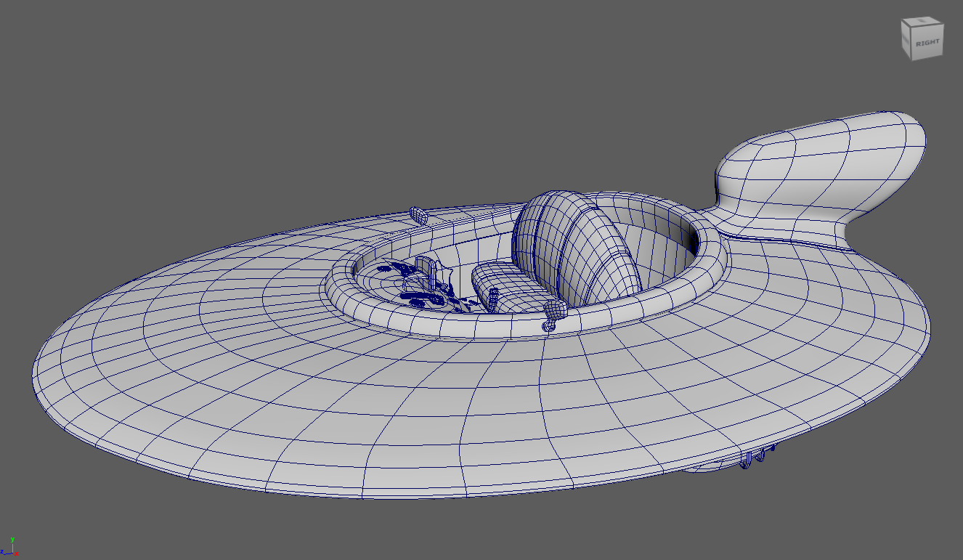Screen dimensions: 963x560
Task: Select the seat cushion in the cockpit
Action: point(517,287)
